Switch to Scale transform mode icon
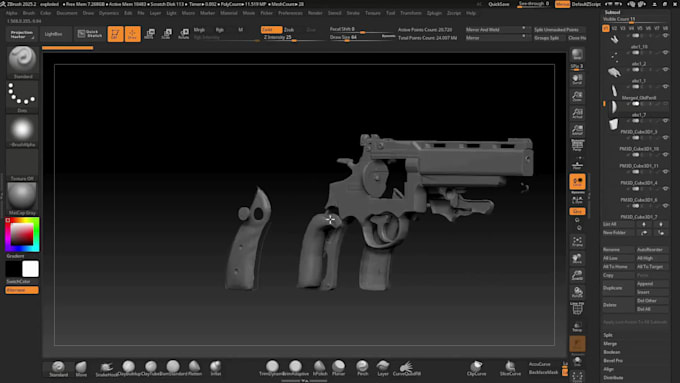This screenshot has height=383, width=680. click(167, 34)
